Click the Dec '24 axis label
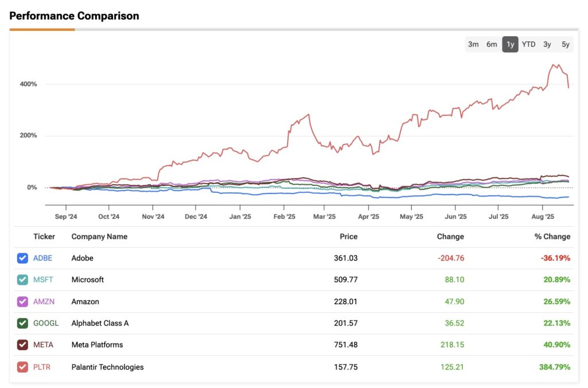The image size is (588, 388). [196, 217]
